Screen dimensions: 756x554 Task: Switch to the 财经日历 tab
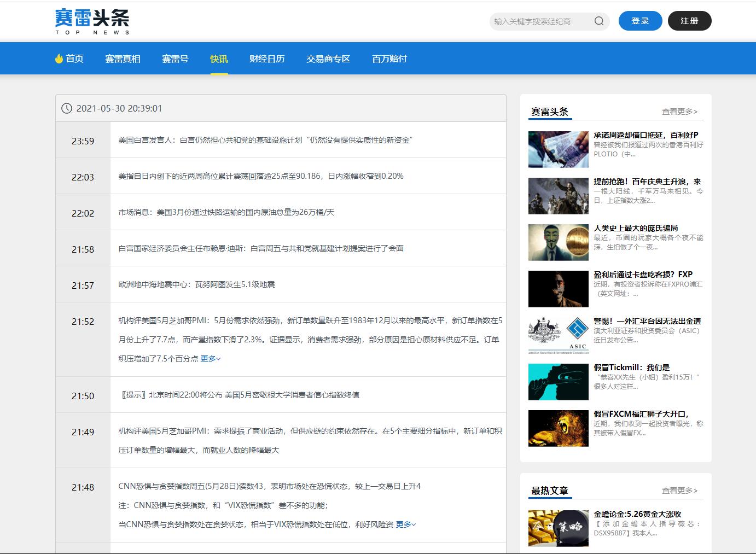267,59
